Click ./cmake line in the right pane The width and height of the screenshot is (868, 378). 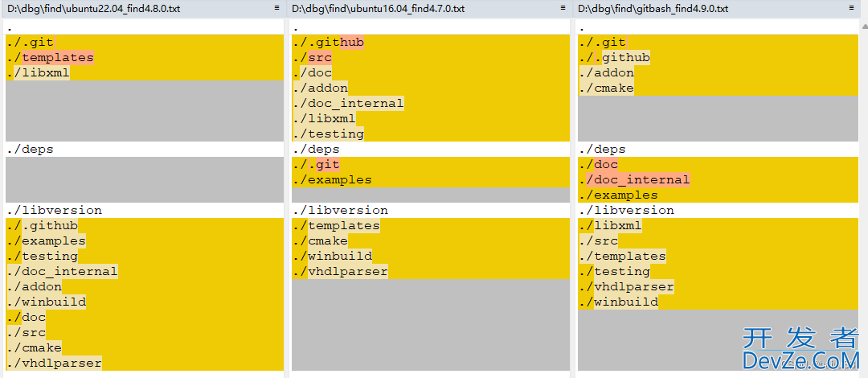606,88
